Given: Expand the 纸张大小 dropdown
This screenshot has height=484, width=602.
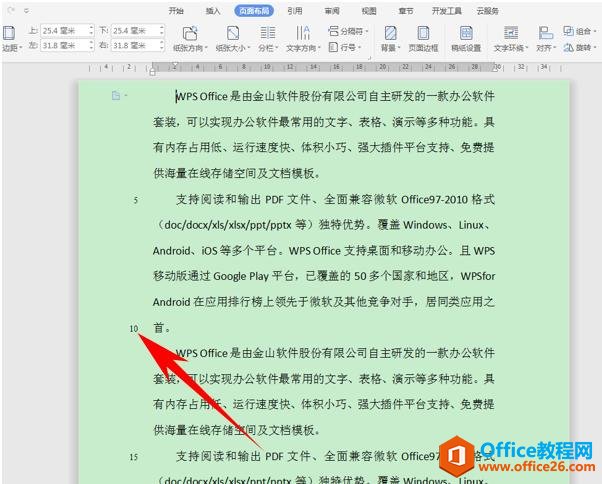Looking at the screenshot, I should pos(248,48).
